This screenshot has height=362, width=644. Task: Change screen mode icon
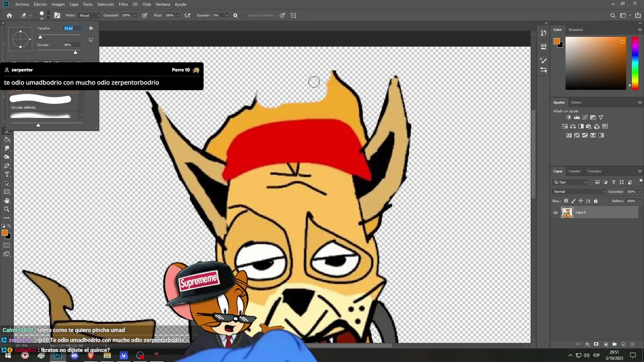7,254
